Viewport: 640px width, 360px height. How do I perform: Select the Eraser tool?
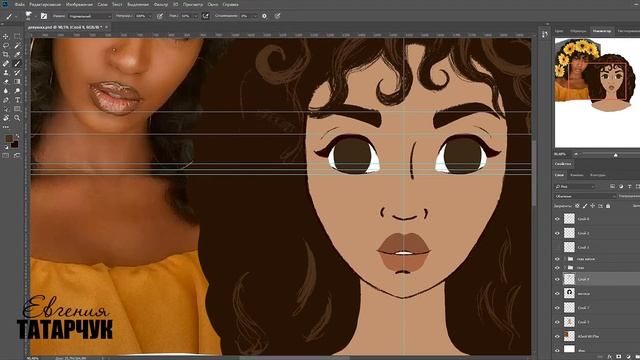(6, 82)
